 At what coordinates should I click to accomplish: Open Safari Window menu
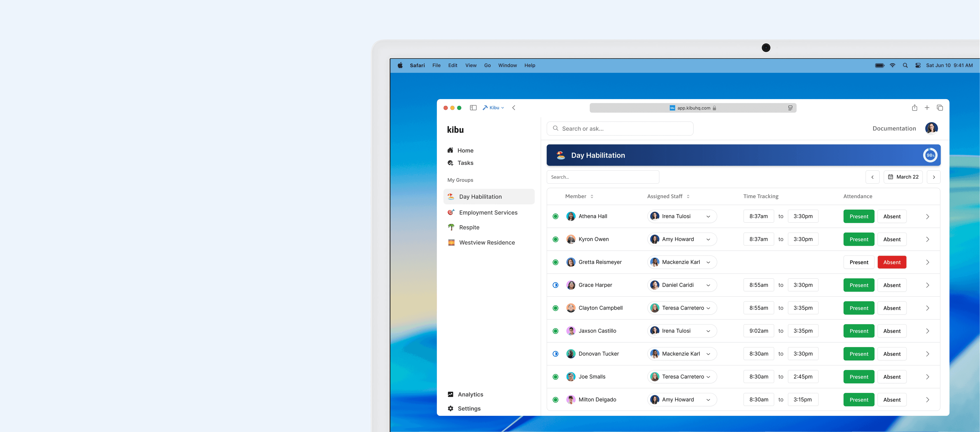[507, 65]
